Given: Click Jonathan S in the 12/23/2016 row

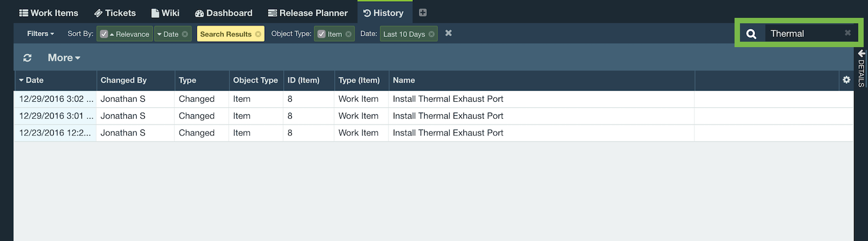Looking at the screenshot, I should (123, 133).
